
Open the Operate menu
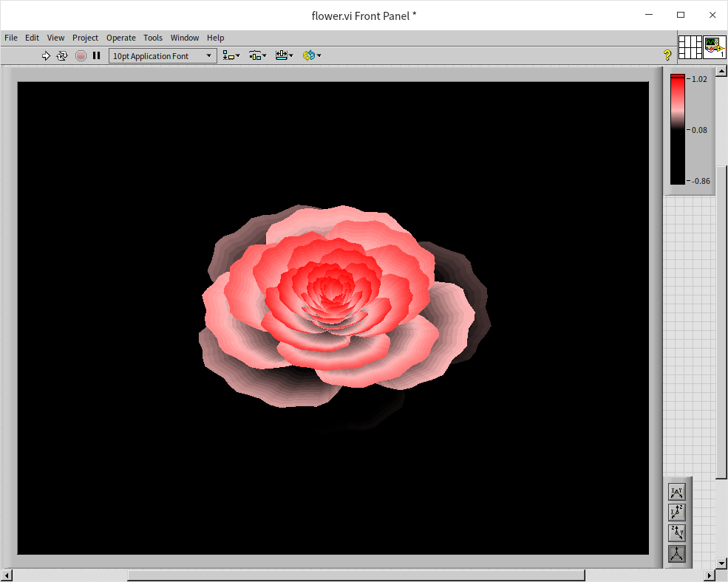point(120,38)
